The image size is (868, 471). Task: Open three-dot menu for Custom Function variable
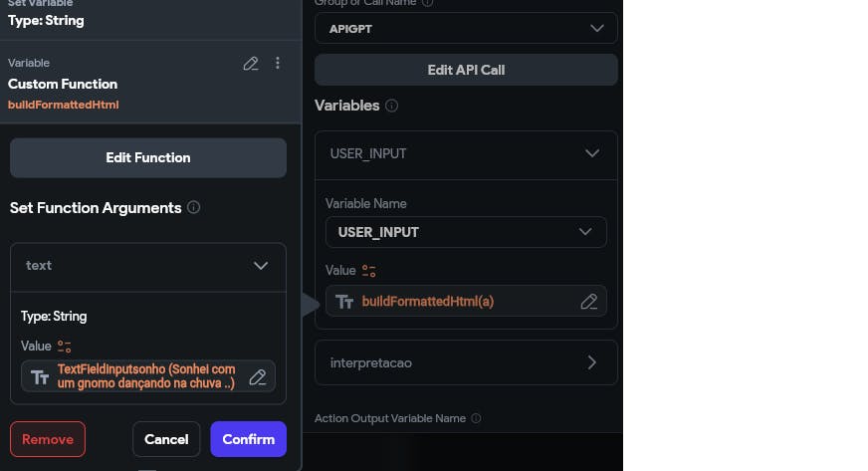tap(278, 64)
